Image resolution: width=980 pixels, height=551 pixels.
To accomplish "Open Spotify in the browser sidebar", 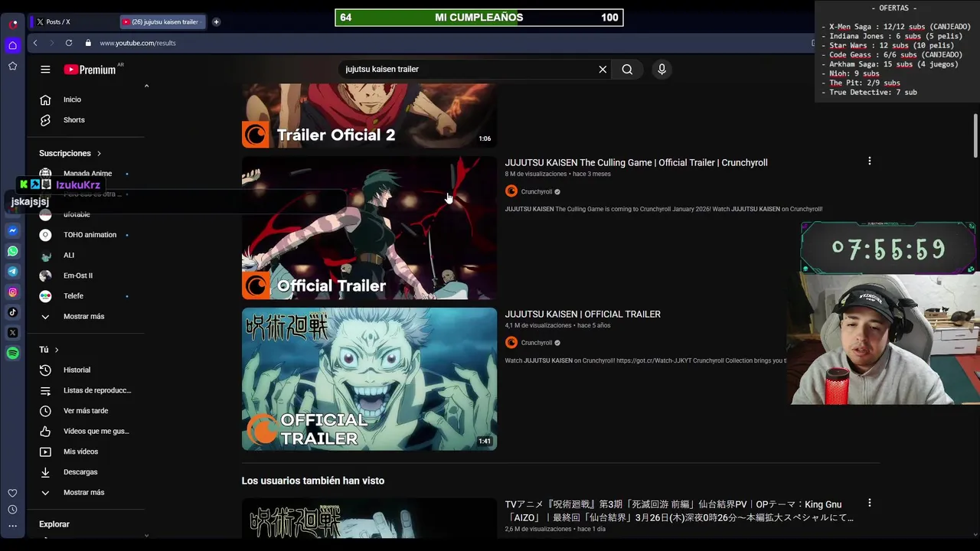I will 13,353.
